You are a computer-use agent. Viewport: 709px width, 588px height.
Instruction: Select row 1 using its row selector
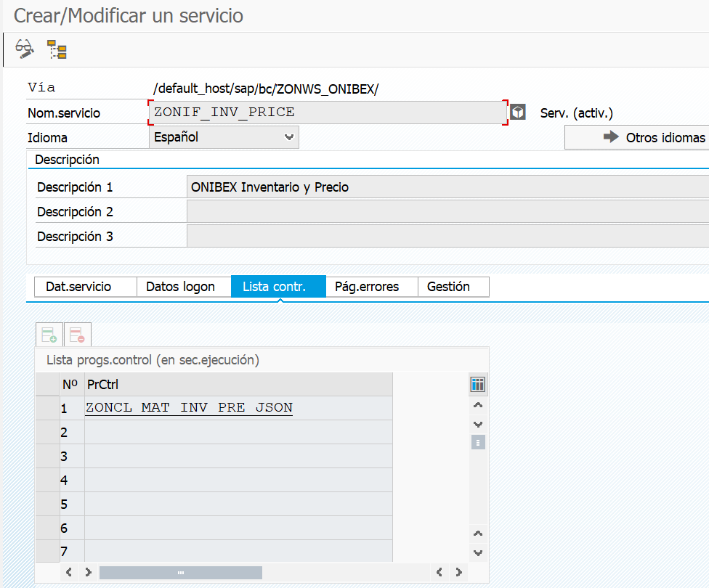tap(47, 408)
